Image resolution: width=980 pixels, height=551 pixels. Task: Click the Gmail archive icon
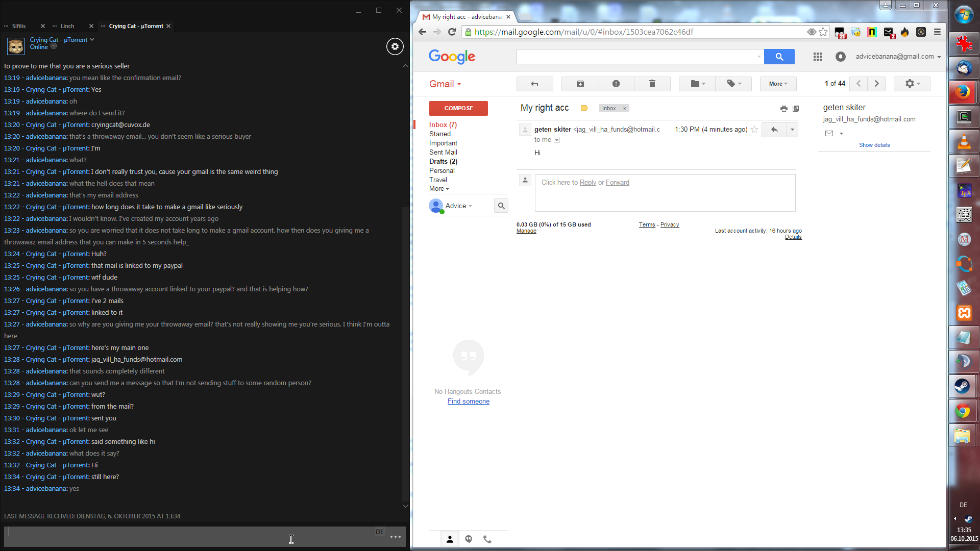[580, 84]
